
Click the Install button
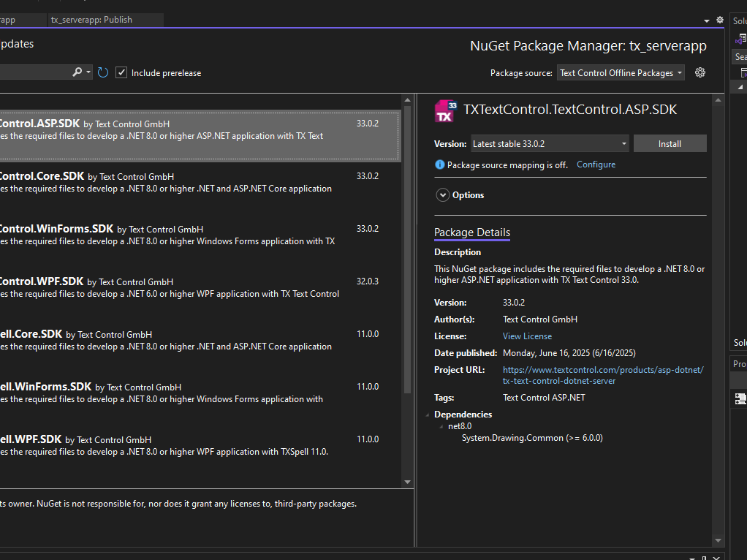pyautogui.click(x=670, y=144)
